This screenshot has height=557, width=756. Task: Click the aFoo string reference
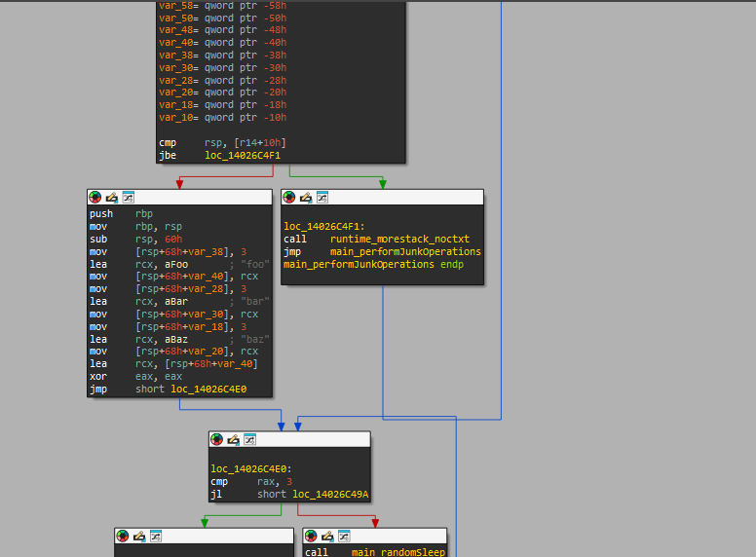coord(176,264)
